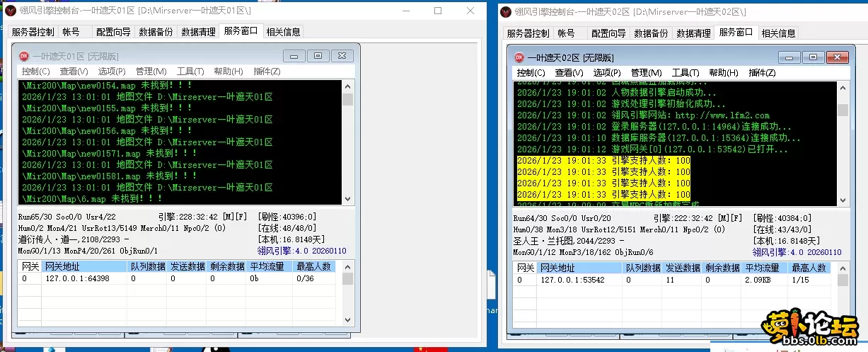
Task: Minimize the 一叶遮天02区 [无限版] inner window
Action: point(789,57)
